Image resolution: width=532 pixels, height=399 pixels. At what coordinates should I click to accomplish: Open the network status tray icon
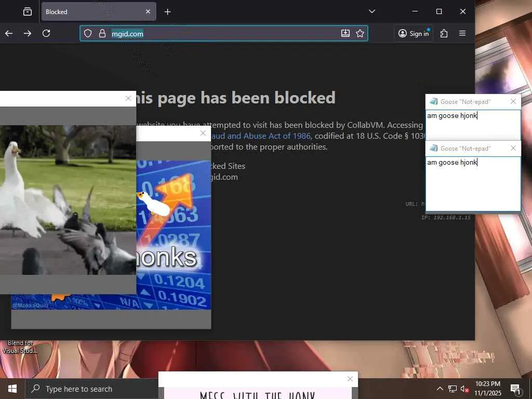pos(453,389)
